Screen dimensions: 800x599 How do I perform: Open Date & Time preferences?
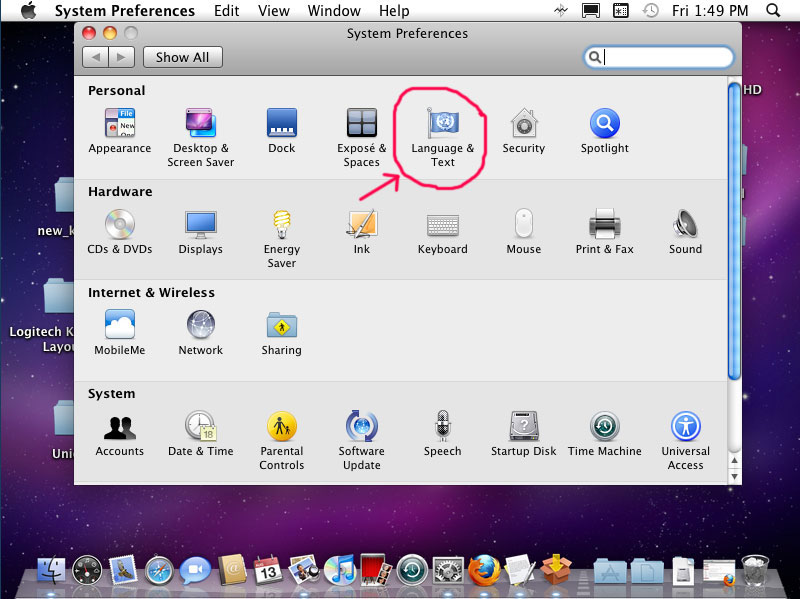point(201,434)
